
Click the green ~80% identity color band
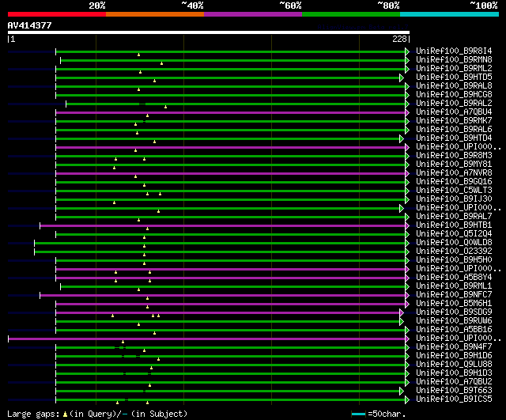coord(351,14)
